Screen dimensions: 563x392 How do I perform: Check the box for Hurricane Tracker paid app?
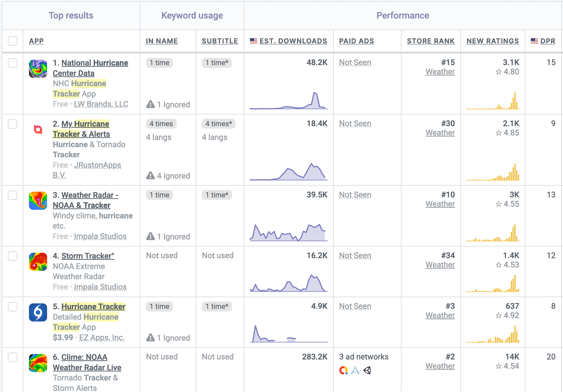(x=13, y=307)
